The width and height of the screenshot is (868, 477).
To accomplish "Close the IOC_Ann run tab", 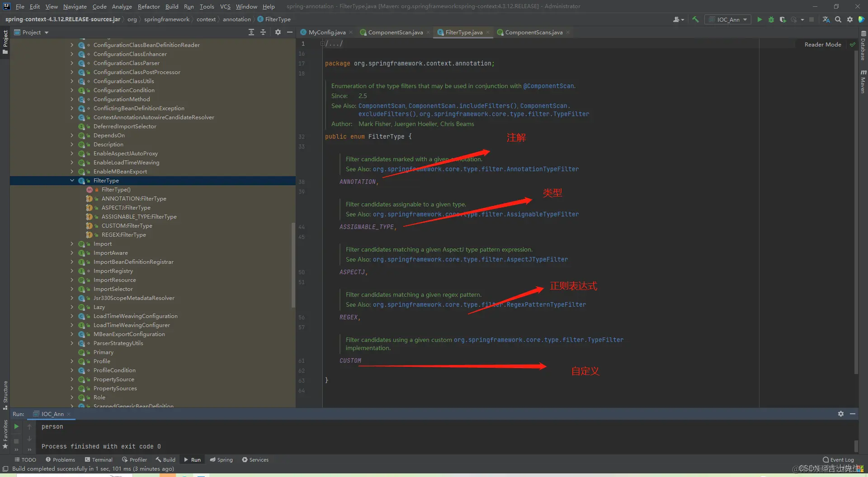I will pos(69,414).
